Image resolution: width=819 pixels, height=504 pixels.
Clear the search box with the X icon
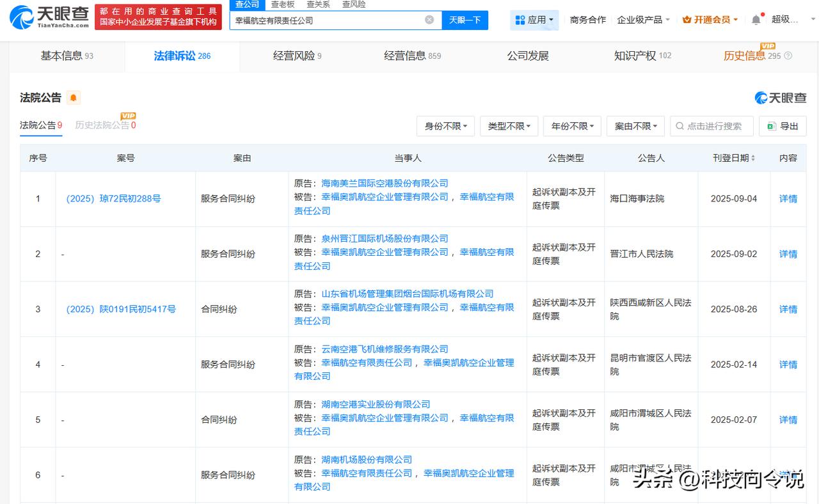(429, 20)
